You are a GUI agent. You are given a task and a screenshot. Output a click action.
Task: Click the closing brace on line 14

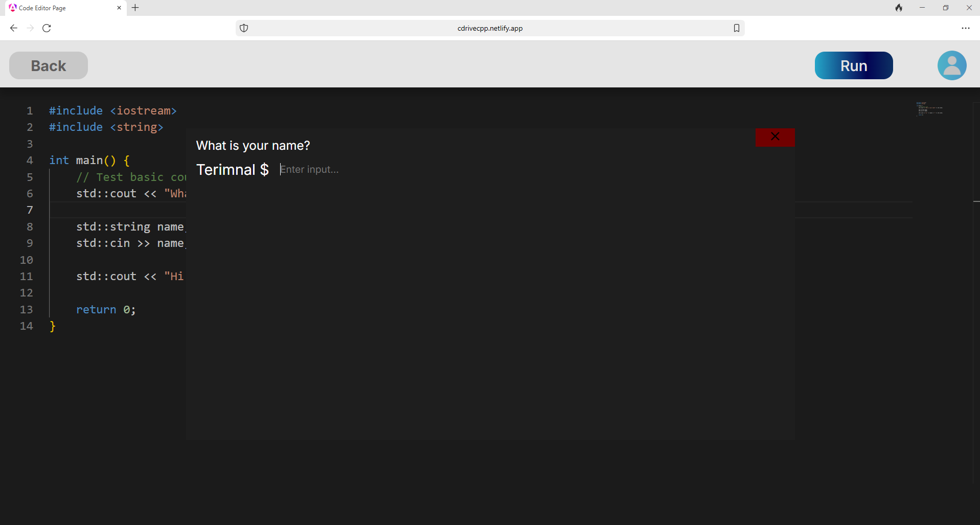pyautogui.click(x=52, y=326)
